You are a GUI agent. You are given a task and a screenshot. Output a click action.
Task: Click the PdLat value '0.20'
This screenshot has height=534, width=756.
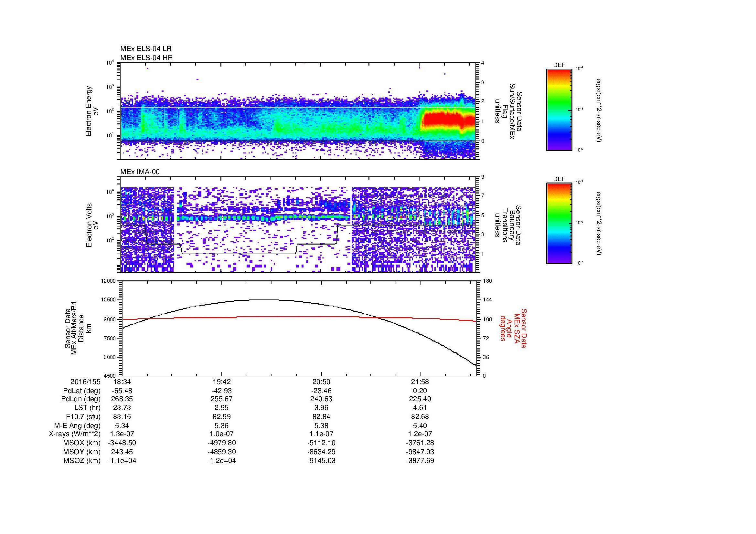coord(420,391)
